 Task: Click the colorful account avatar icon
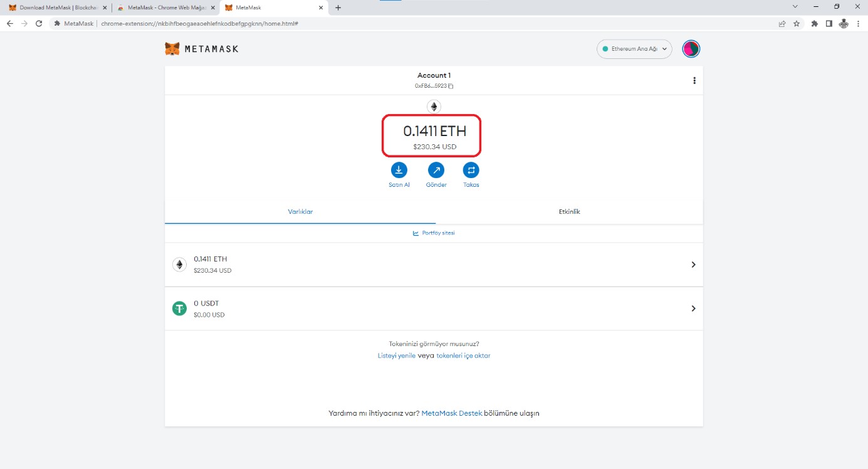click(x=691, y=49)
